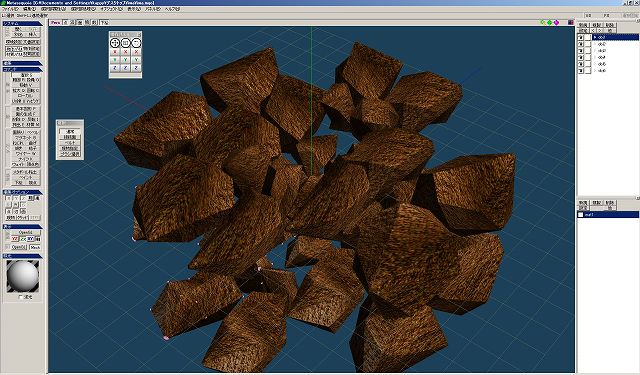The width and height of the screenshot is (640, 375).
Task: Collapse the コマンド panel header
Action: pyautogui.click(x=22, y=70)
